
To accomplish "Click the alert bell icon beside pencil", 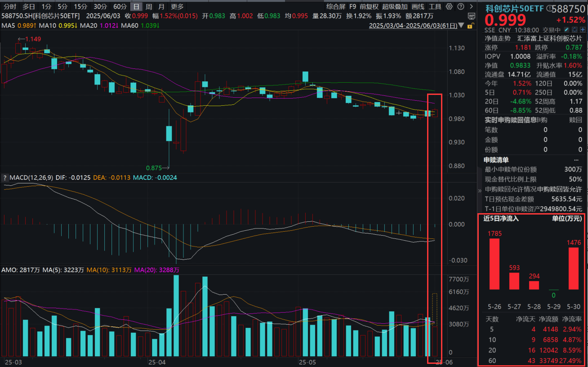I will pyautogui.click(x=575, y=30).
